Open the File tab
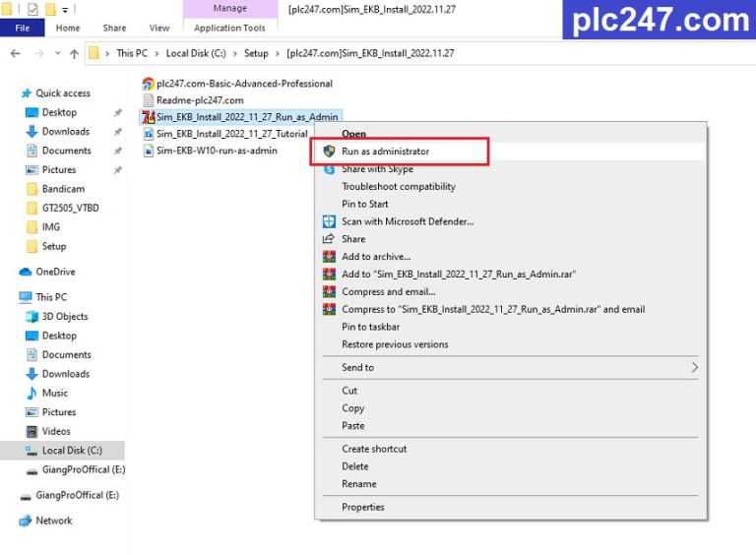The height and width of the screenshot is (555, 756). click(x=23, y=28)
